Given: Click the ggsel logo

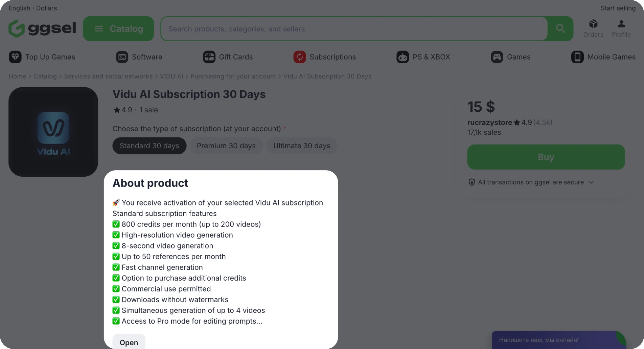Looking at the screenshot, I should click(42, 28).
